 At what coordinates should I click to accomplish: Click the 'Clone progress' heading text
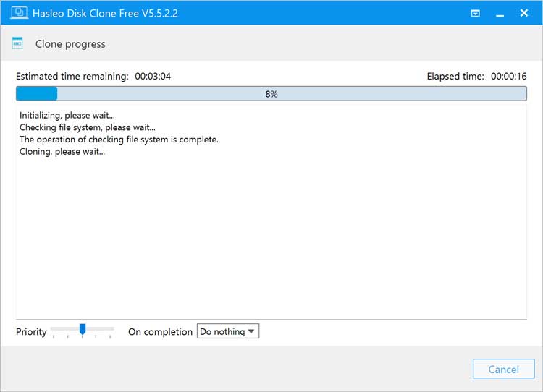pos(70,44)
